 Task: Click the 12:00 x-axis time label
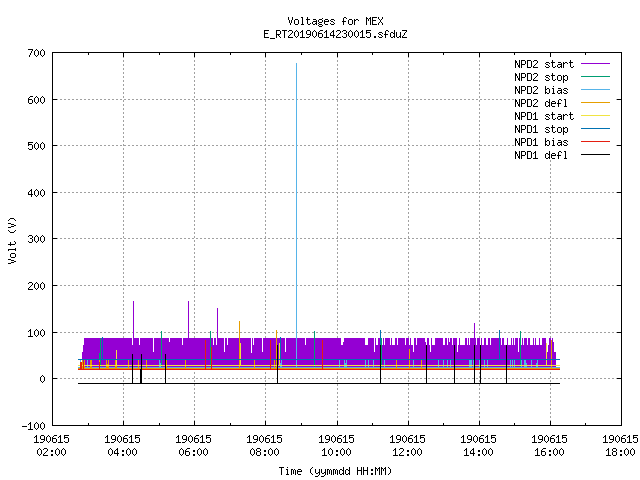[407, 452]
